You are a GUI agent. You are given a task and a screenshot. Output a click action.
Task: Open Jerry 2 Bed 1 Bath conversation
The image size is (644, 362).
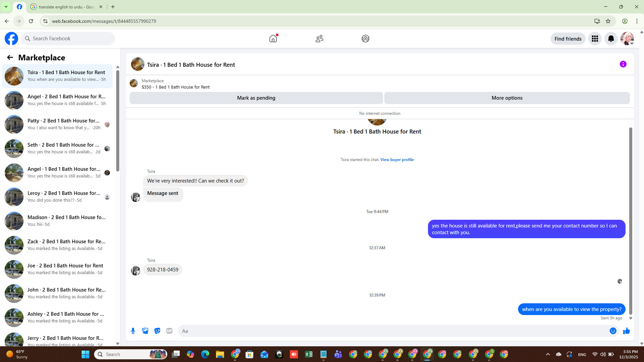click(x=57, y=339)
